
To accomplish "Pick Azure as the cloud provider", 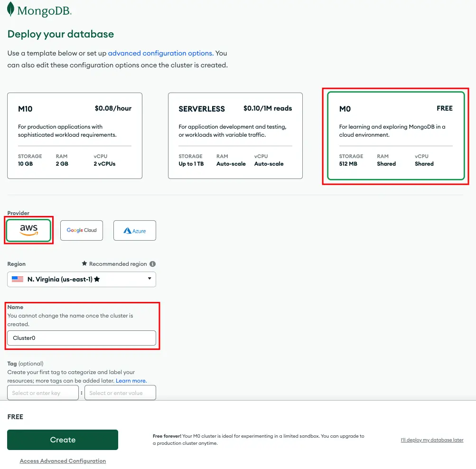I will (x=135, y=230).
